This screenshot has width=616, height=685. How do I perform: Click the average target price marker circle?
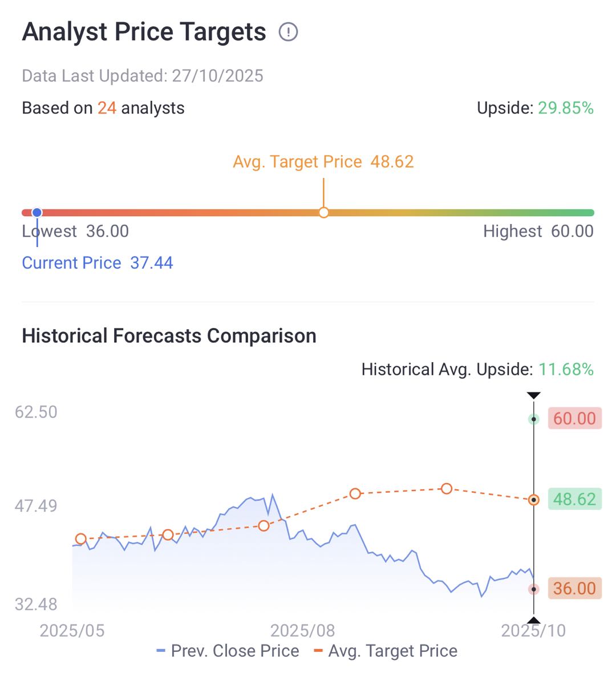click(x=323, y=213)
